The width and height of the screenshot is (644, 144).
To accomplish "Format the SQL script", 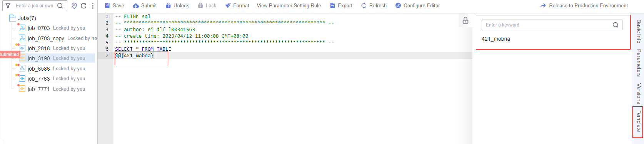I will pyautogui.click(x=237, y=5).
